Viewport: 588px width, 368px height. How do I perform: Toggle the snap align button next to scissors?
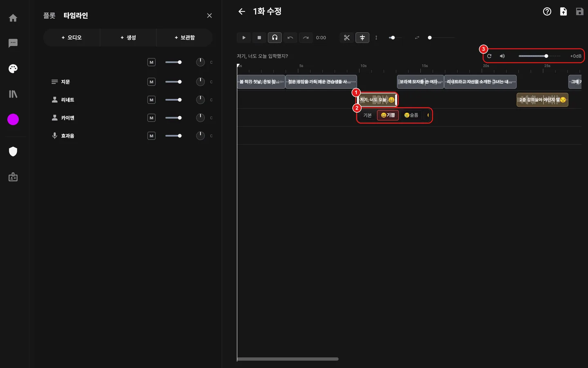click(362, 38)
